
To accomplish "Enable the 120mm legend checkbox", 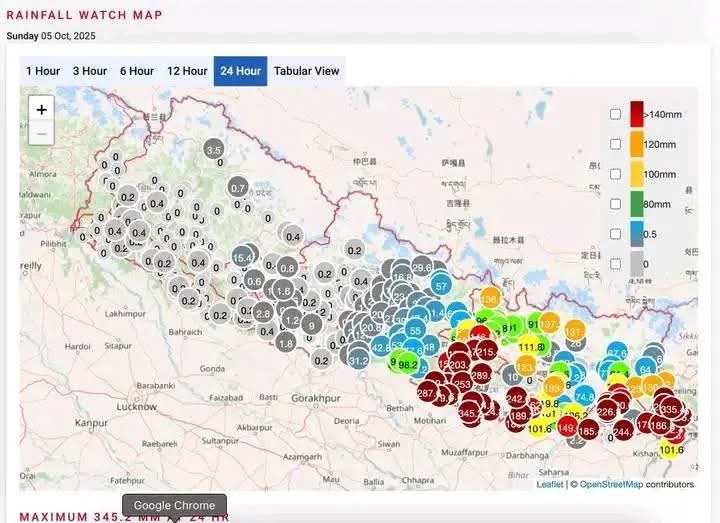I will pyautogui.click(x=615, y=144).
